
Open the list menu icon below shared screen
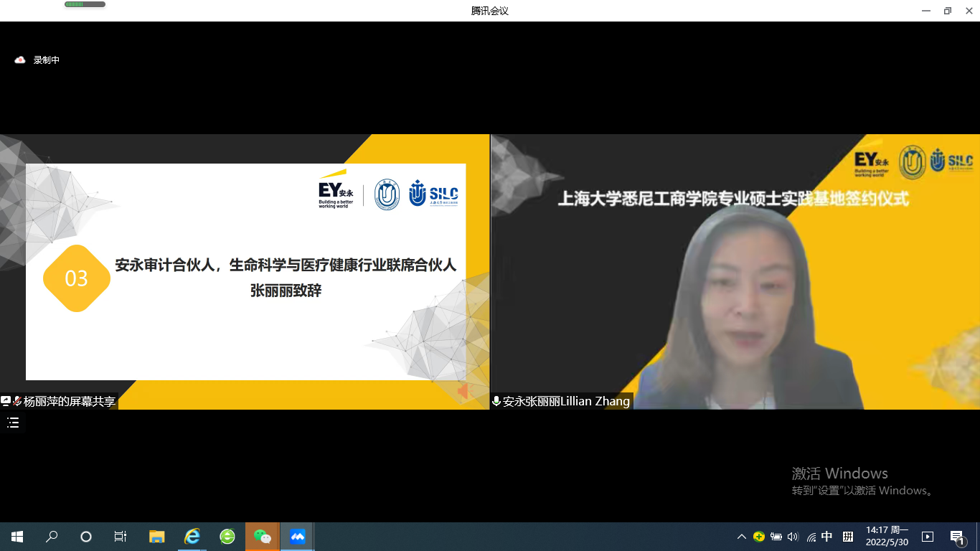click(13, 423)
